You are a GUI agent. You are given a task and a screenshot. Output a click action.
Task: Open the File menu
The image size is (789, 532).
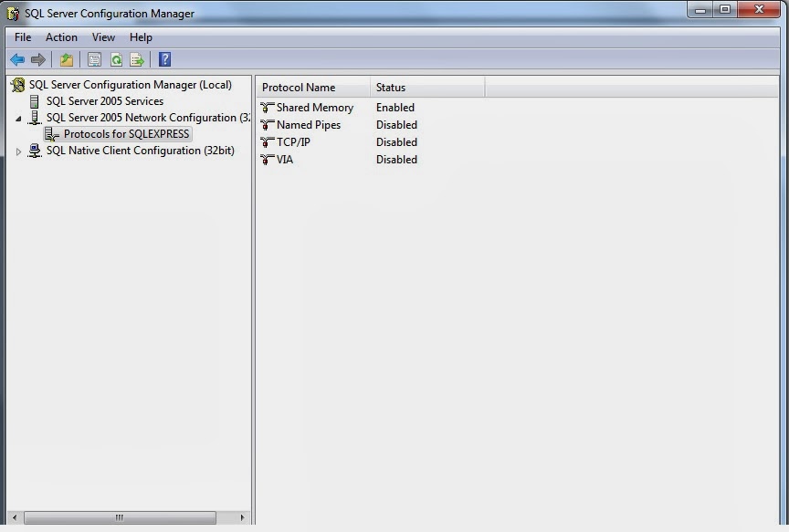pos(23,37)
